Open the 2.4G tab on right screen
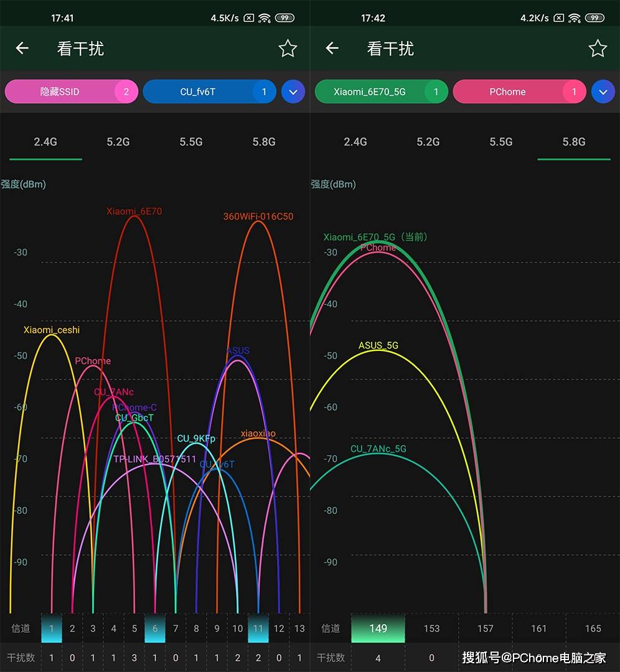The height and width of the screenshot is (672, 620). [355, 142]
